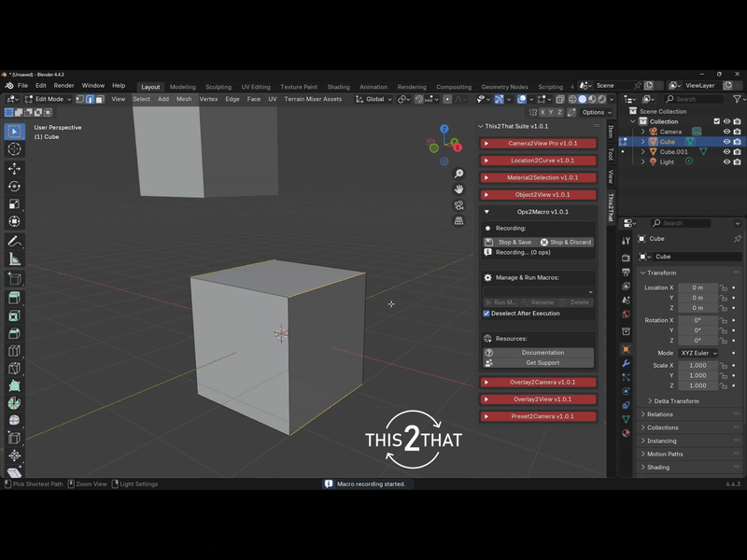This screenshot has width=747, height=560.
Task: Switch to the Modeling workspace tab
Action: 182,87
